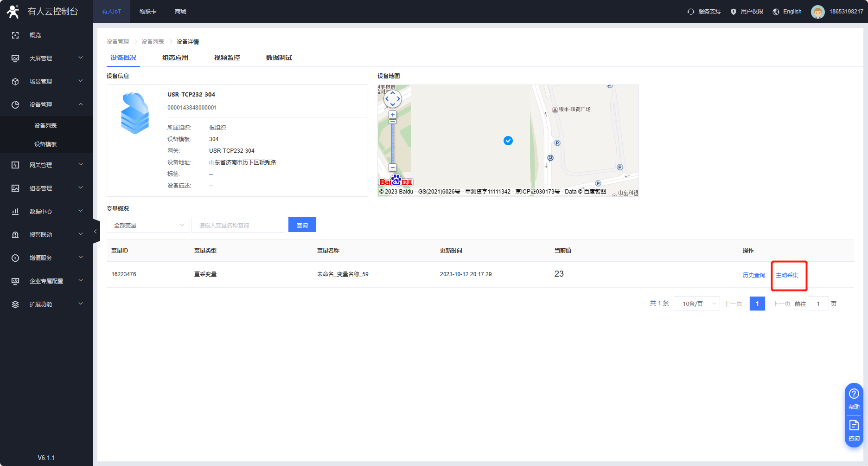Click the user avatar icon
The width and height of the screenshot is (868, 466).
click(817, 12)
